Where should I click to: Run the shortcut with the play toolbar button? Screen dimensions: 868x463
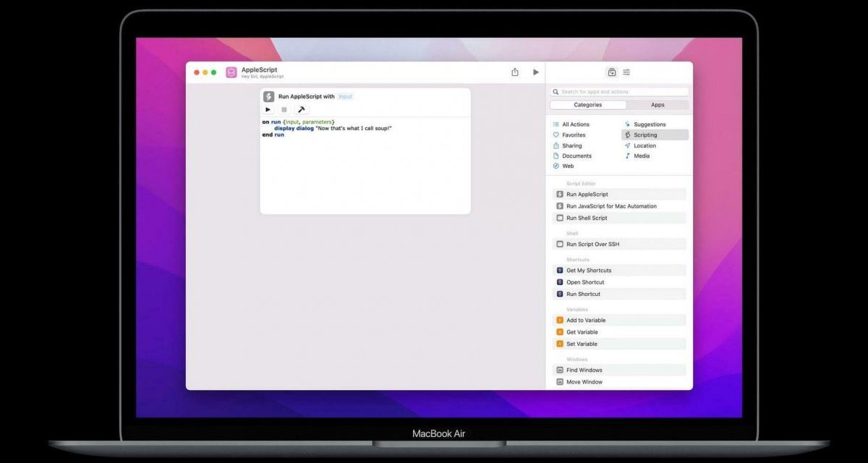point(535,72)
